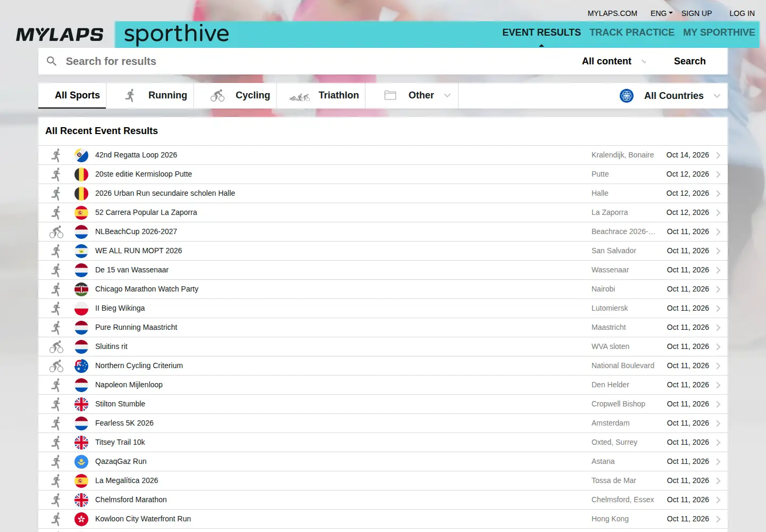Viewport: 766px width, 532px height.
Task: Click Australian flag on Northern Cycling Criterium row
Action: (81, 366)
